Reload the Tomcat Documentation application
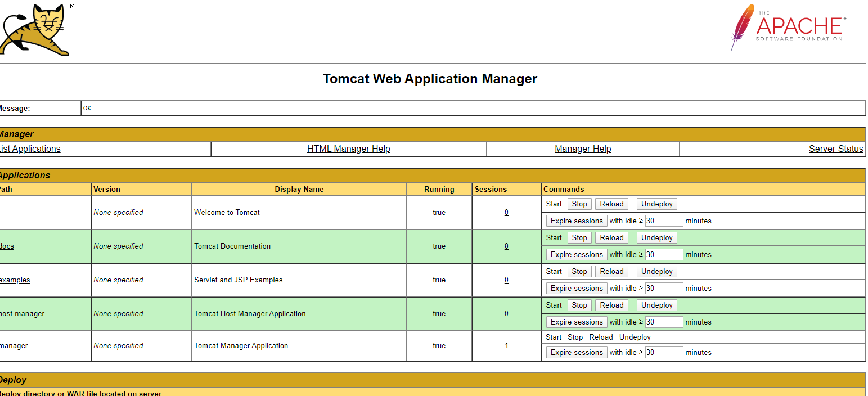 (612, 238)
